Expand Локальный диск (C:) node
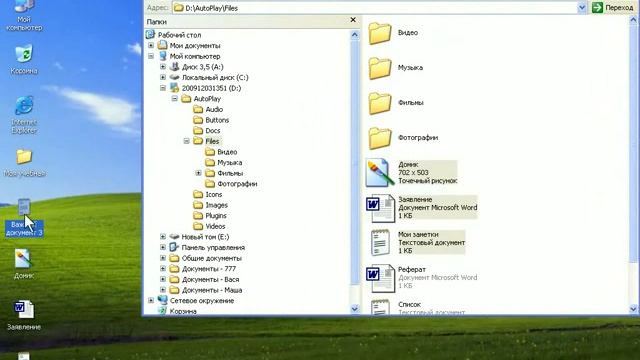 click(x=163, y=77)
